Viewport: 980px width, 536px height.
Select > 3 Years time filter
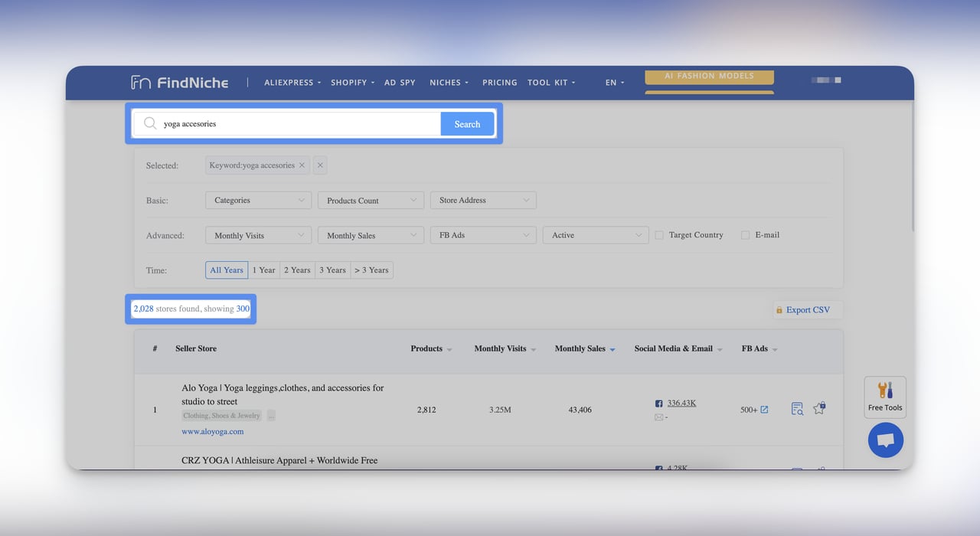pyautogui.click(x=372, y=270)
